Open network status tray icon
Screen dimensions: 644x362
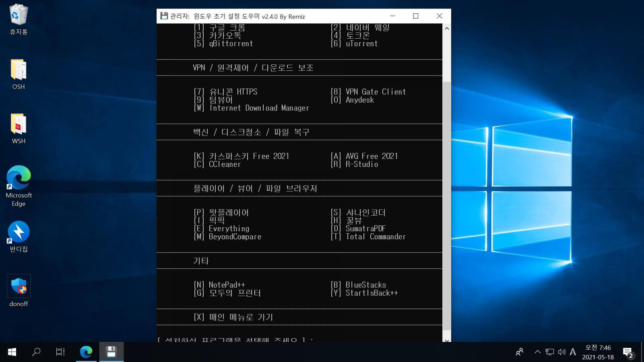coord(549,352)
